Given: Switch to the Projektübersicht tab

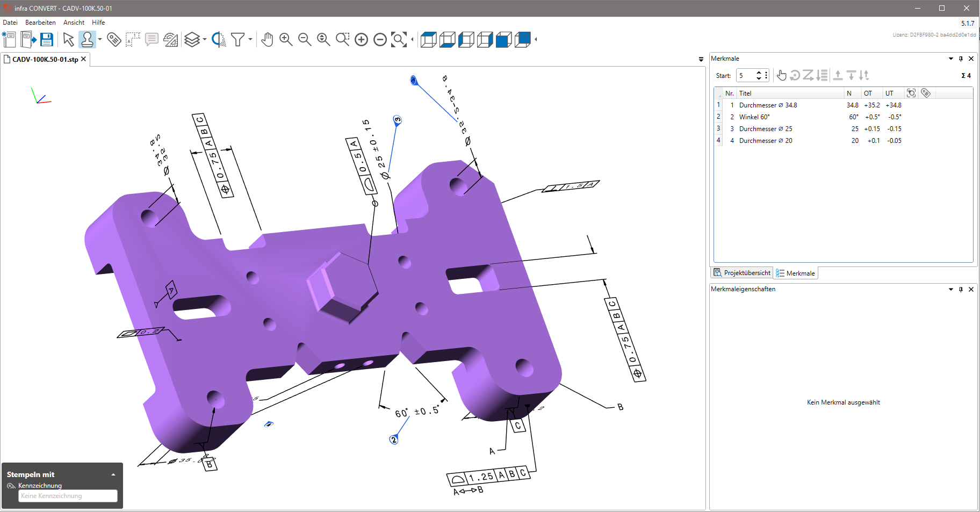Looking at the screenshot, I should (742, 273).
